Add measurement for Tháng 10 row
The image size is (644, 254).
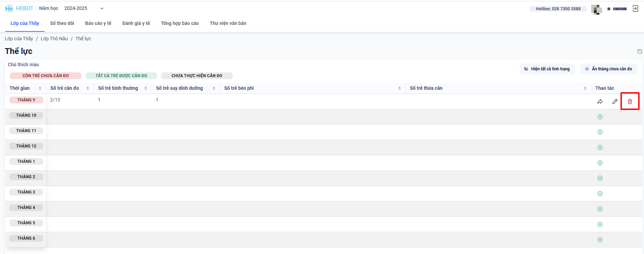tap(600, 117)
